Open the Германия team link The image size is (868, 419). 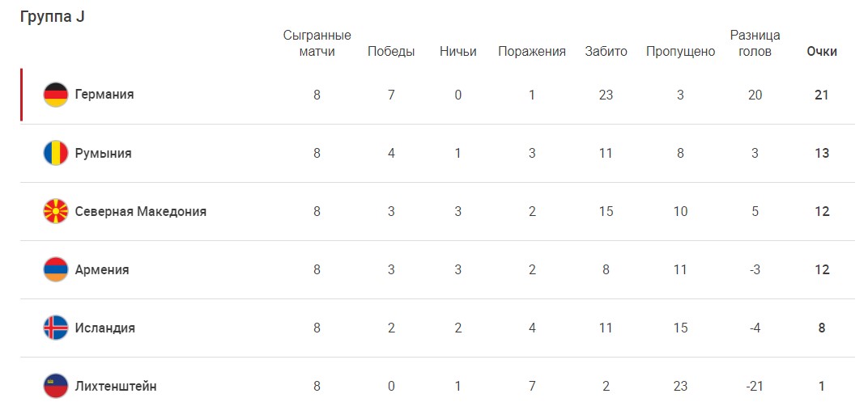click(x=104, y=95)
